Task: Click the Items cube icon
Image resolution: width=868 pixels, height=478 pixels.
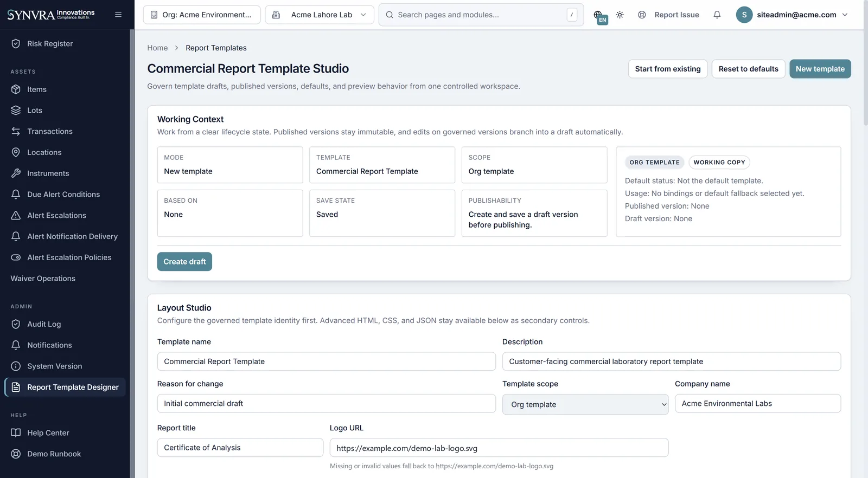Action: coord(16,89)
